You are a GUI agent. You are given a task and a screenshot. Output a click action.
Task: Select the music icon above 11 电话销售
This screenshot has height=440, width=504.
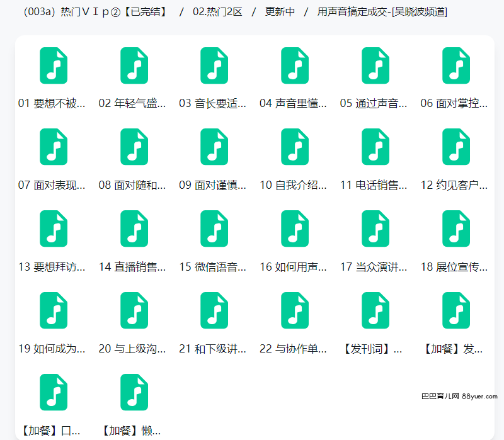(x=375, y=147)
